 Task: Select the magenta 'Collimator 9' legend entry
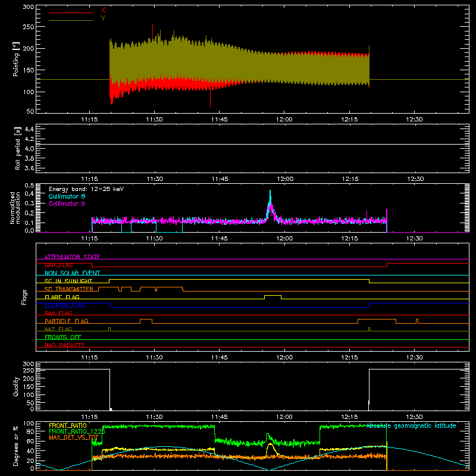coord(67,203)
